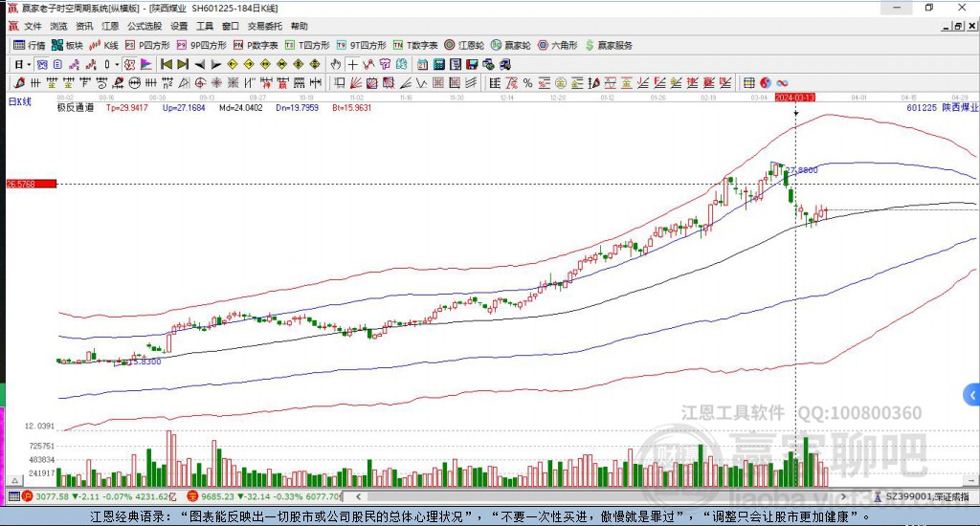The width and height of the screenshot is (980, 526).
Task: Restore the inner document window
Action: pos(958,26)
